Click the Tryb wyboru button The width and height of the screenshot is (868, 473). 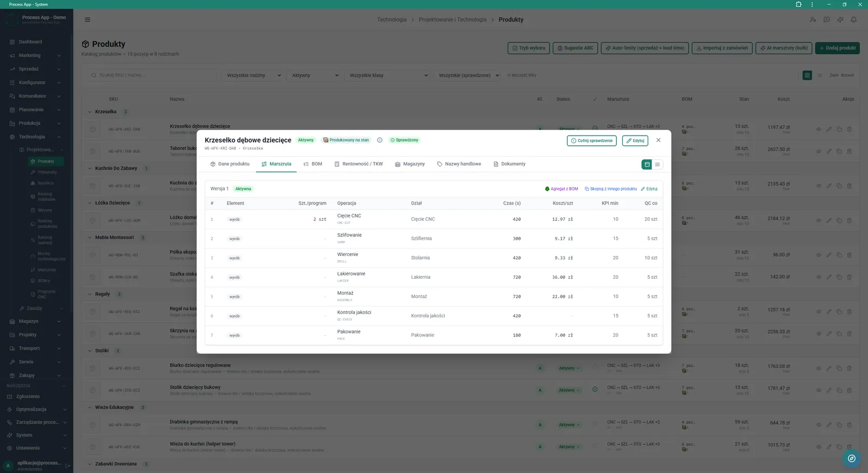click(529, 48)
